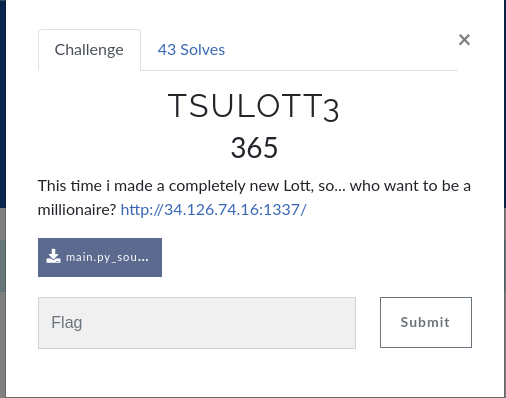
Task: Click the dark blue backdrop left of dialog
Action: [3, 103]
